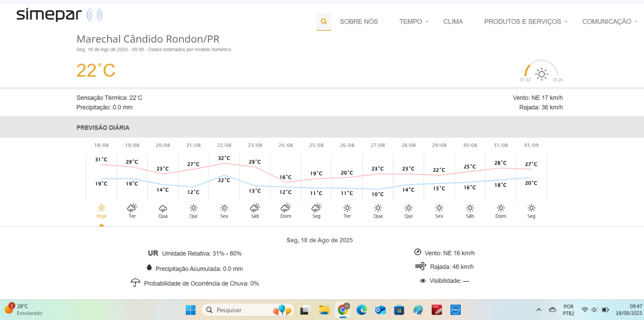Expand the PRODUTOS E SERVIÇOS chevron
The image size is (644, 320).
coord(566,22)
